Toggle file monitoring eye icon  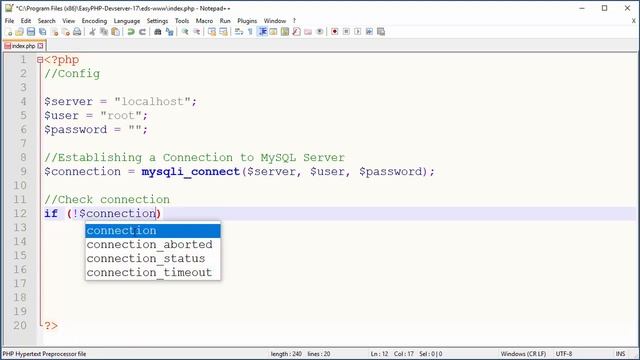click(x=320, y=32)
